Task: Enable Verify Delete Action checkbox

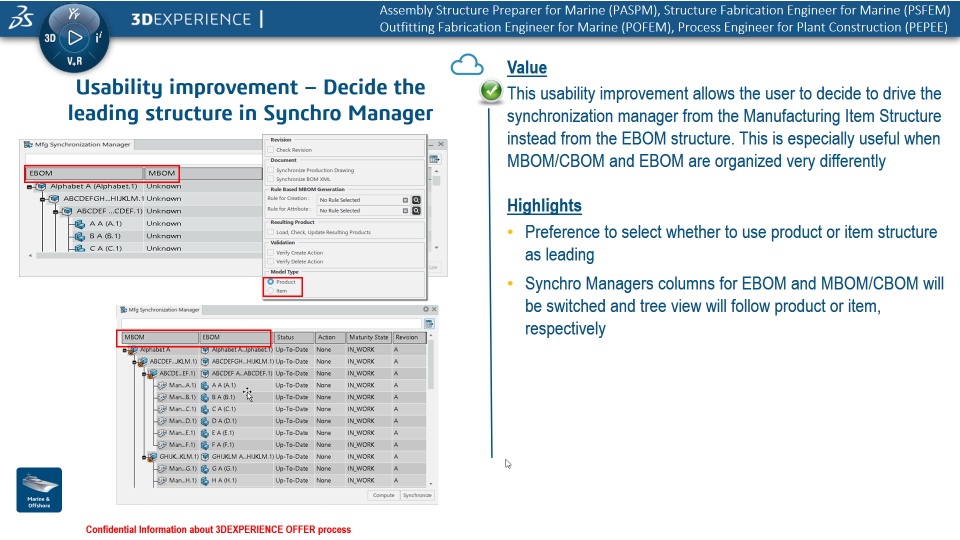Action: coord(271,261)
